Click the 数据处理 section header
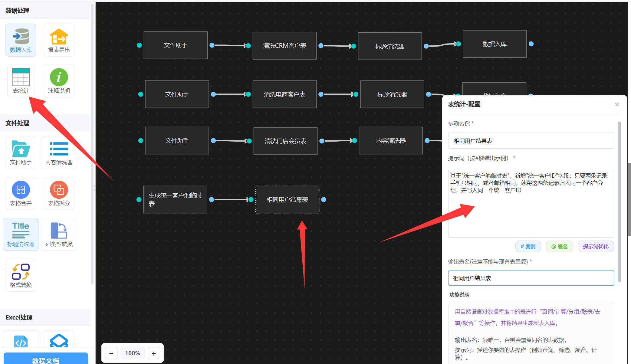The width and height of the screenshot is (631, 364). point(17,11)
